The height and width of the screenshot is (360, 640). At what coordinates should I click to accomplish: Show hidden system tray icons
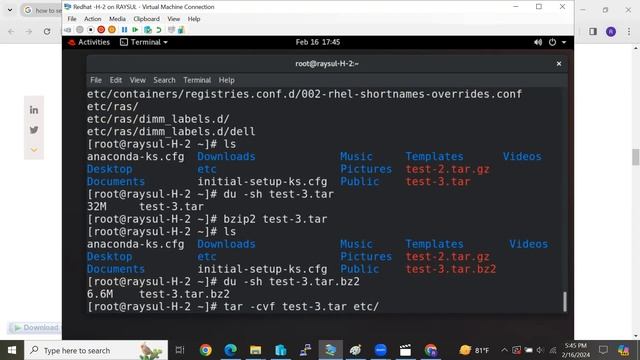pyautogui.click(x=504, y=350)
